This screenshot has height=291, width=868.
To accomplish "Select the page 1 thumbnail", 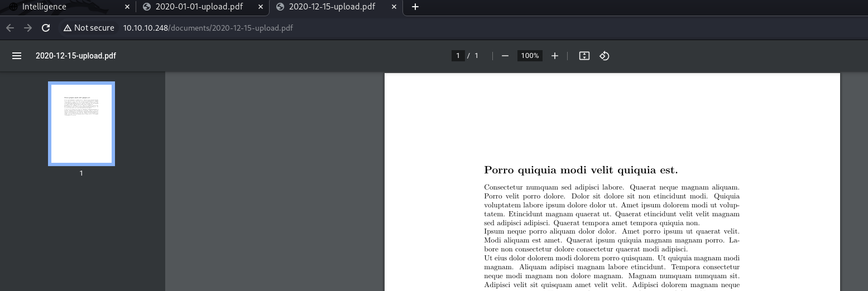I will click(81, 124).
